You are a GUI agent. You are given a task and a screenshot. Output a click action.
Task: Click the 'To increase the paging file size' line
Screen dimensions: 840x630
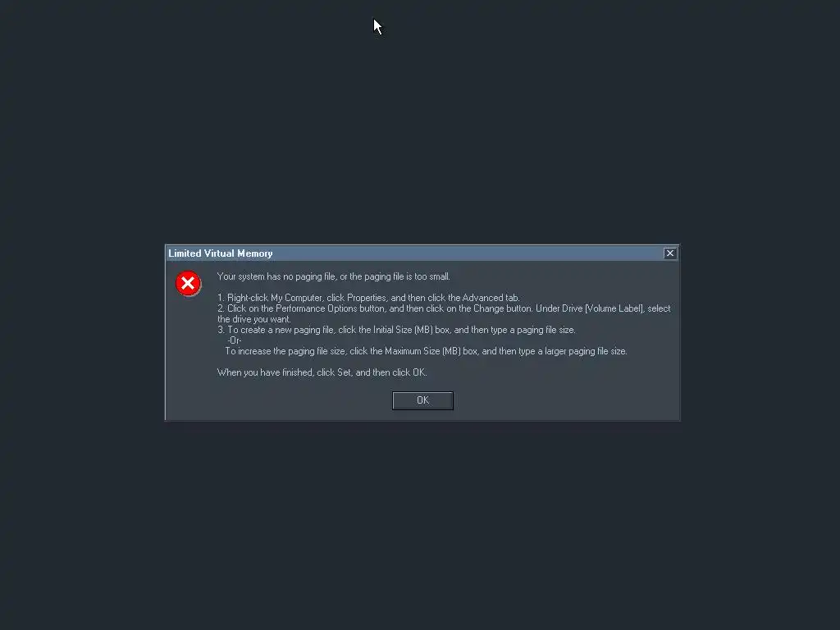pos(426,351)
